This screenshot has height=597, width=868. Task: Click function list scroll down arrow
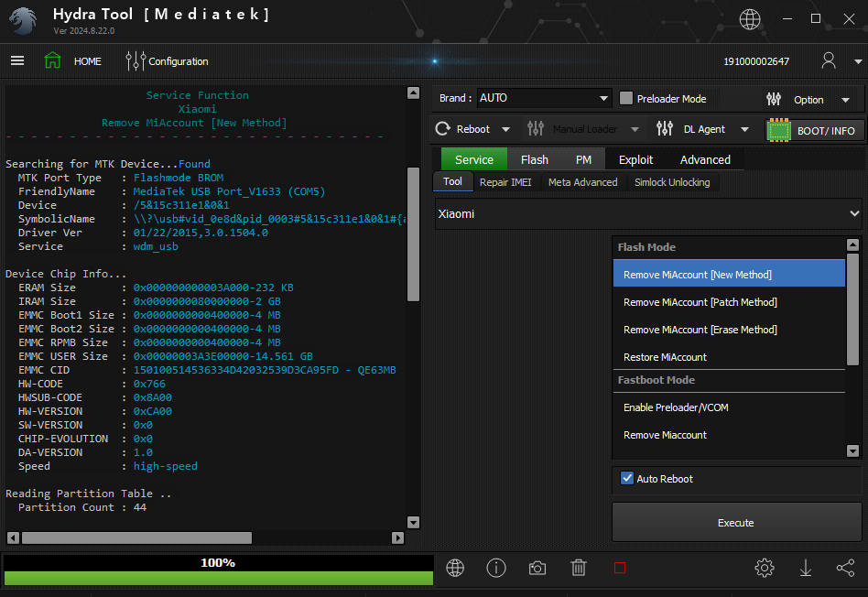click(x=852, y=451)
